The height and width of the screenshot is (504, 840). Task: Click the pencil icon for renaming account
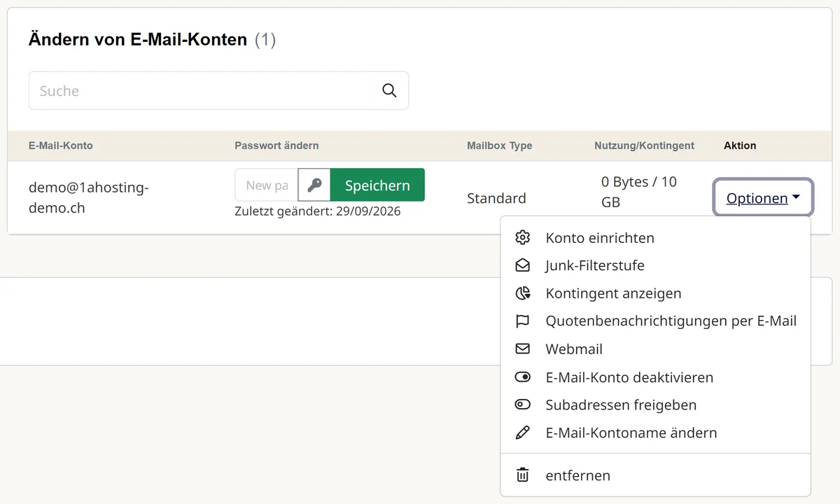tap(522, 433)
